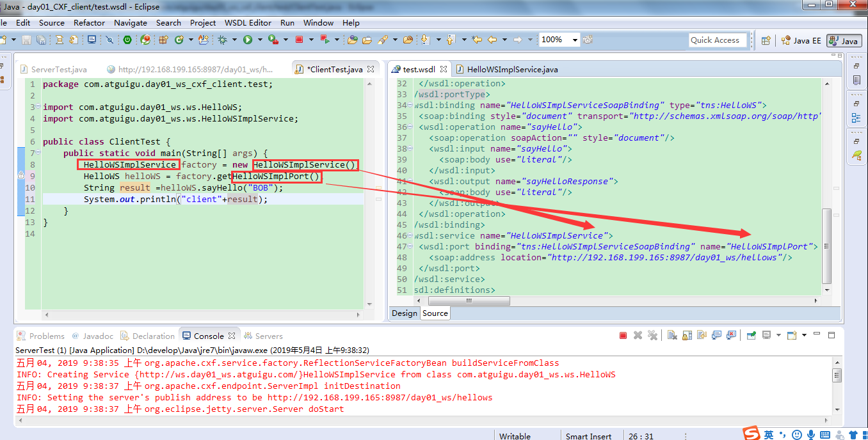
Task: Click the Debug bug icon
Action: pos(221,40)
